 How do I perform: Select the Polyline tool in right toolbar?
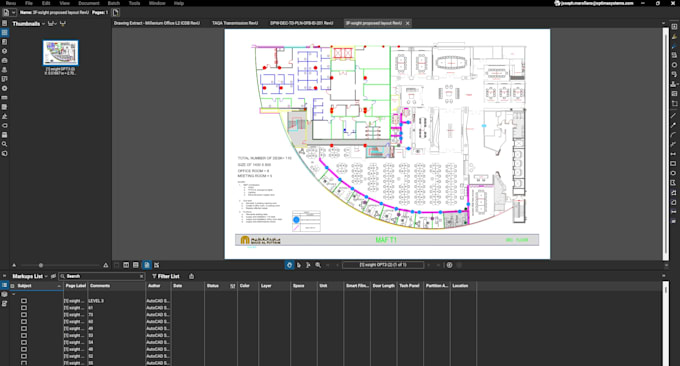(673, 144)
